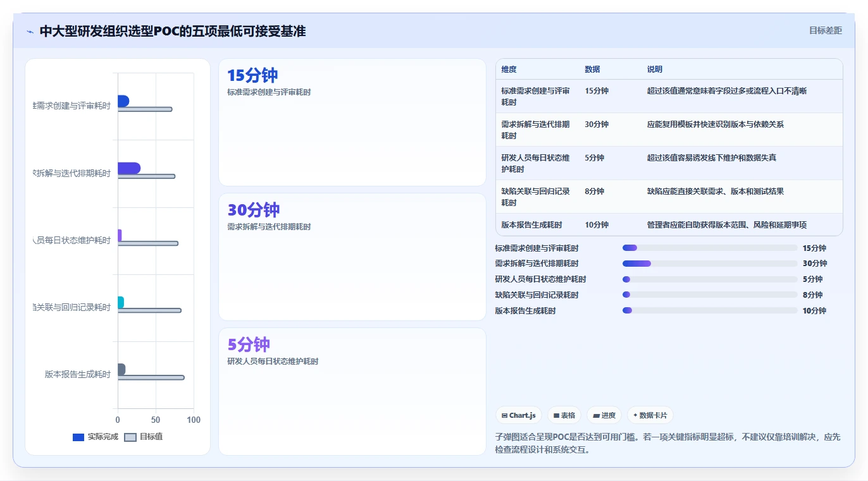Click progress bar for 缺陷关联与回归记录耗时
868x481 pixels.
pyautogui.click(x=710, y=295)
